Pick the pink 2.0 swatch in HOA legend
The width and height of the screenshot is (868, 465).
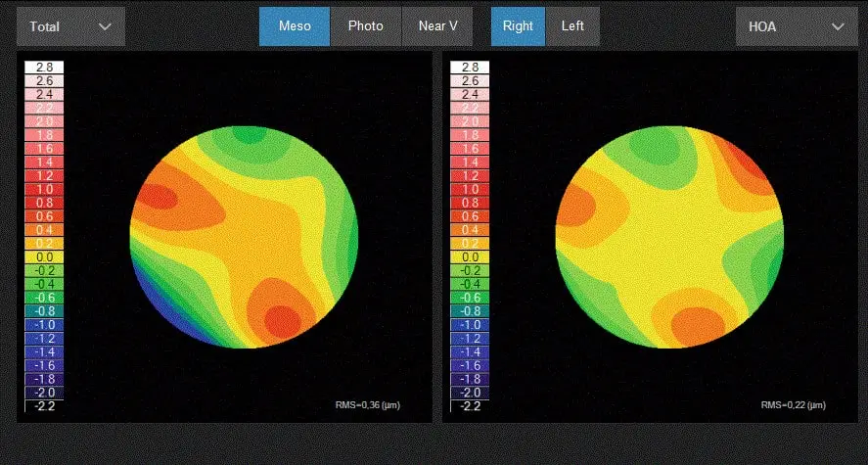pos(470,121)
